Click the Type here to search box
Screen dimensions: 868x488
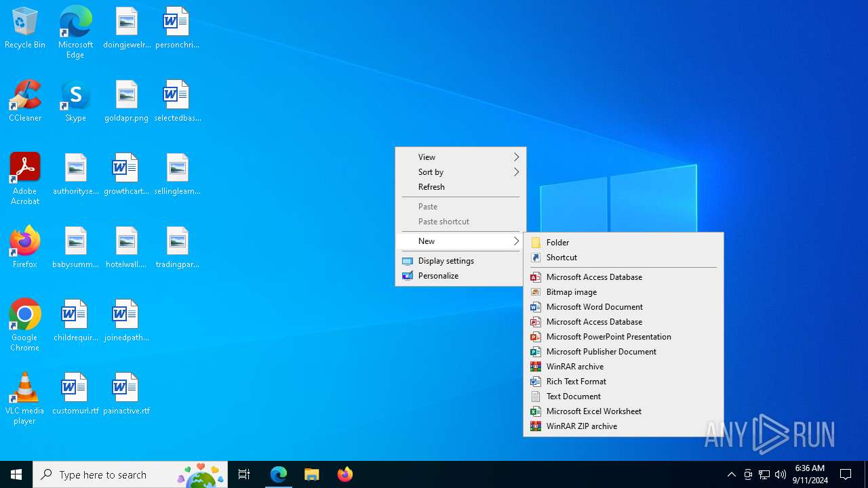point(130,474)
